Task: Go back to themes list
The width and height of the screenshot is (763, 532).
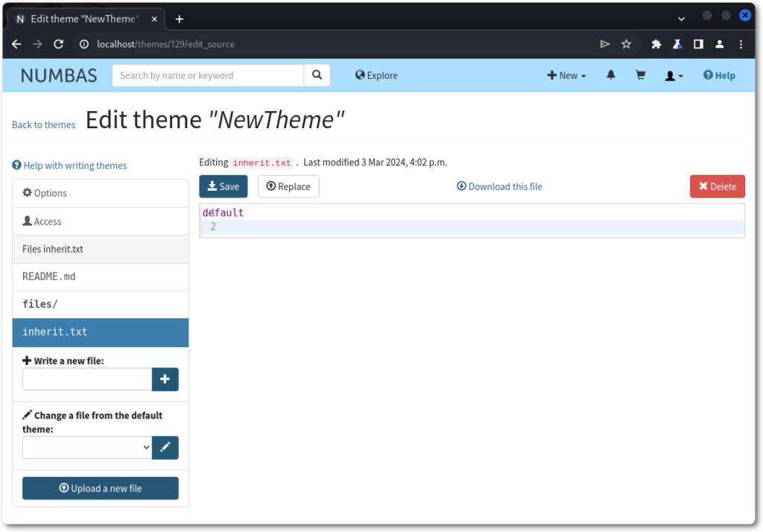Action: [43, 124]
